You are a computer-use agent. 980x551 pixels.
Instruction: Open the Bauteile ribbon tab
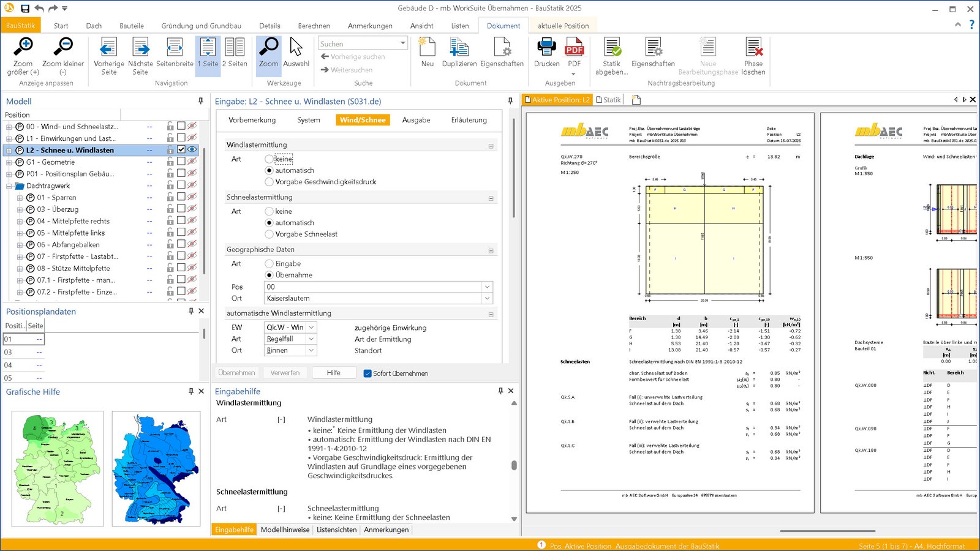(132, 26)
